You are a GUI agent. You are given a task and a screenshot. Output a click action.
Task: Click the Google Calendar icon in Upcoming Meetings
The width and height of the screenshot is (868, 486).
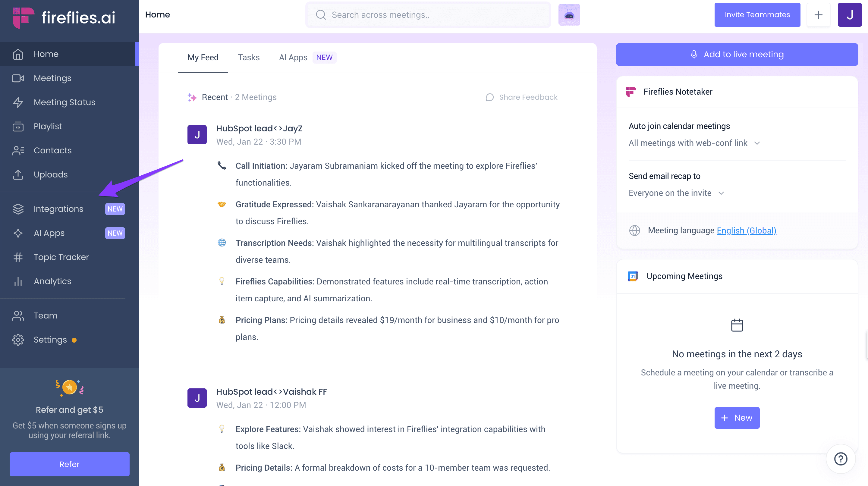(x=633, y=276)
